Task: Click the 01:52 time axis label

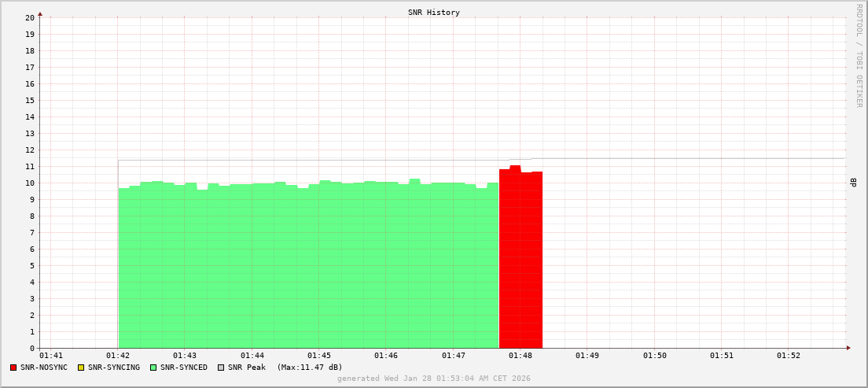Action: 789,356
